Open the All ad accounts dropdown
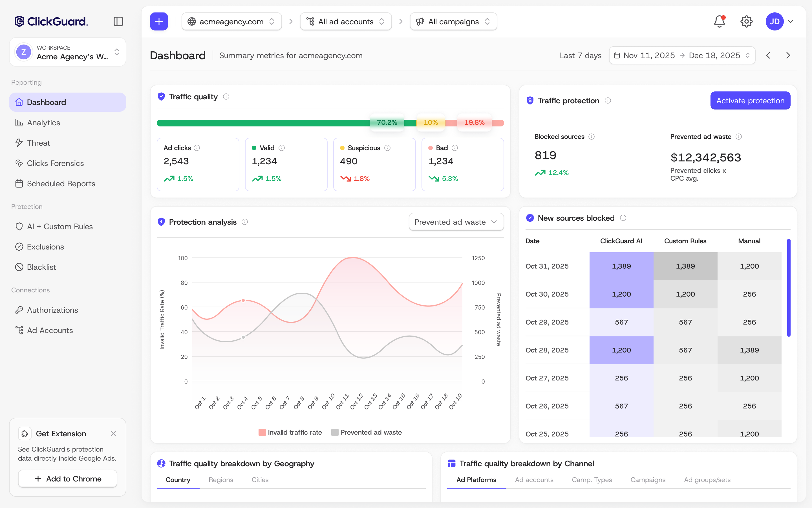This screenshot has height=508, width=812. click(x=346, y=21)
